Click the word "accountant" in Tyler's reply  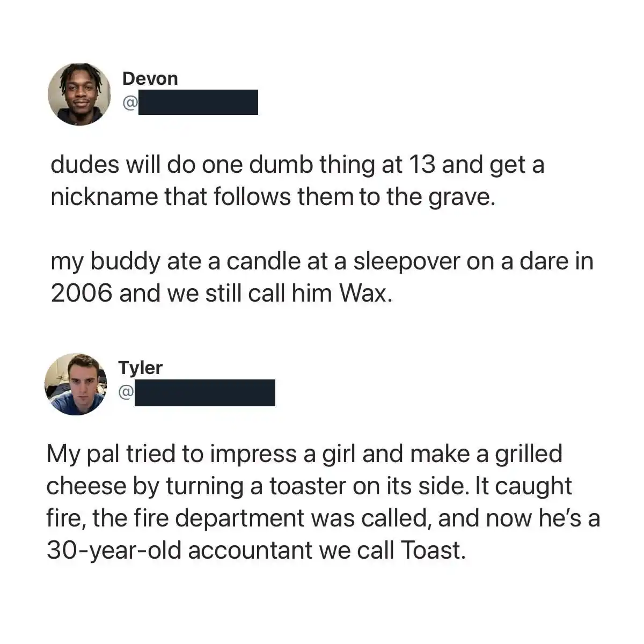[248, 551]
